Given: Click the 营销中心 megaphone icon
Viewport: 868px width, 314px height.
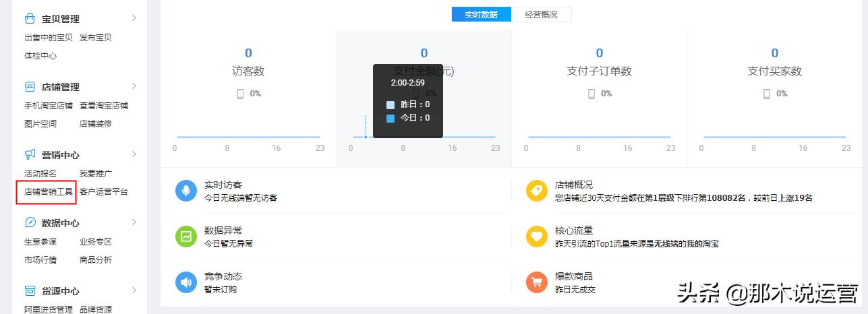Looking at the screenshot, I should (30, 155).
